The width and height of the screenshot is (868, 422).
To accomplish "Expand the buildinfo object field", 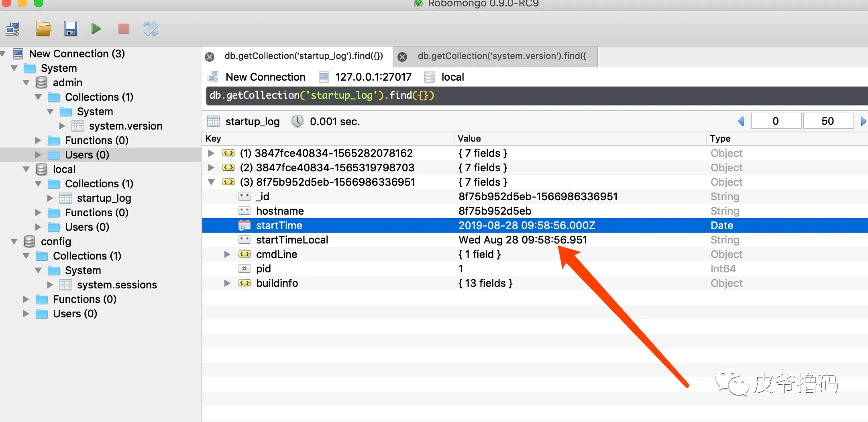I will coord(227,283).
